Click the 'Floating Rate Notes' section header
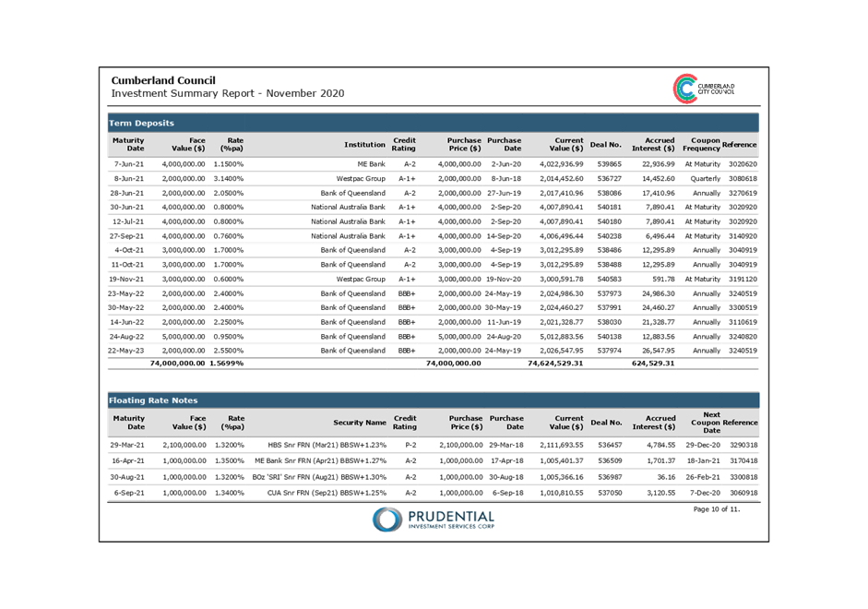The width and height of the screenshot is (868, 609). coord(153,400)
